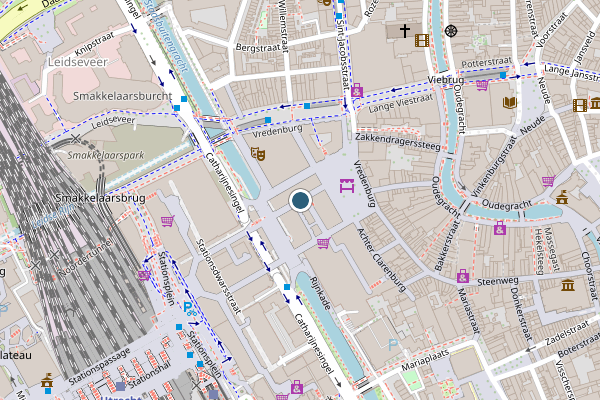Select the purple marketplace icon on Vredenburg square

point(347,186)
